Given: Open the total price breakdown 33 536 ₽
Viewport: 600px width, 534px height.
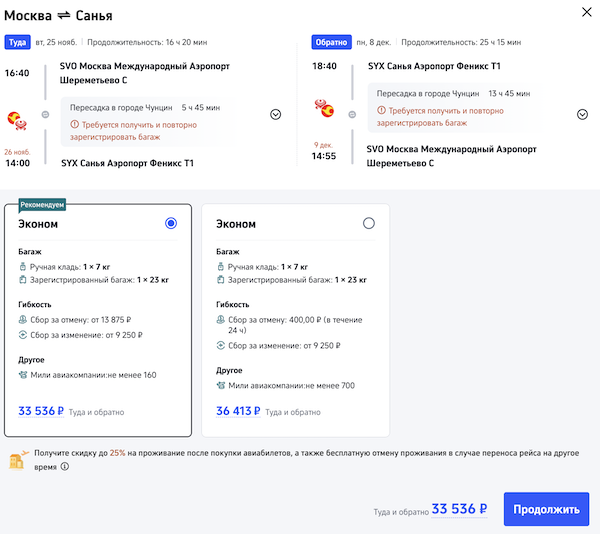Looking at the screenshot, I should (458, 509).
